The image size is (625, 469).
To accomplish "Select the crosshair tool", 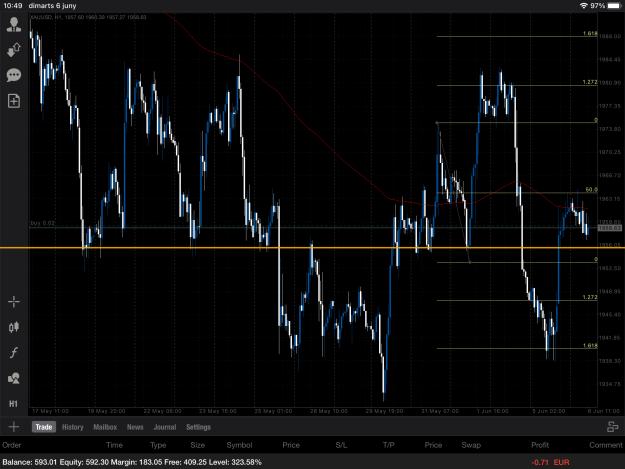I will (x=14, y=302).
